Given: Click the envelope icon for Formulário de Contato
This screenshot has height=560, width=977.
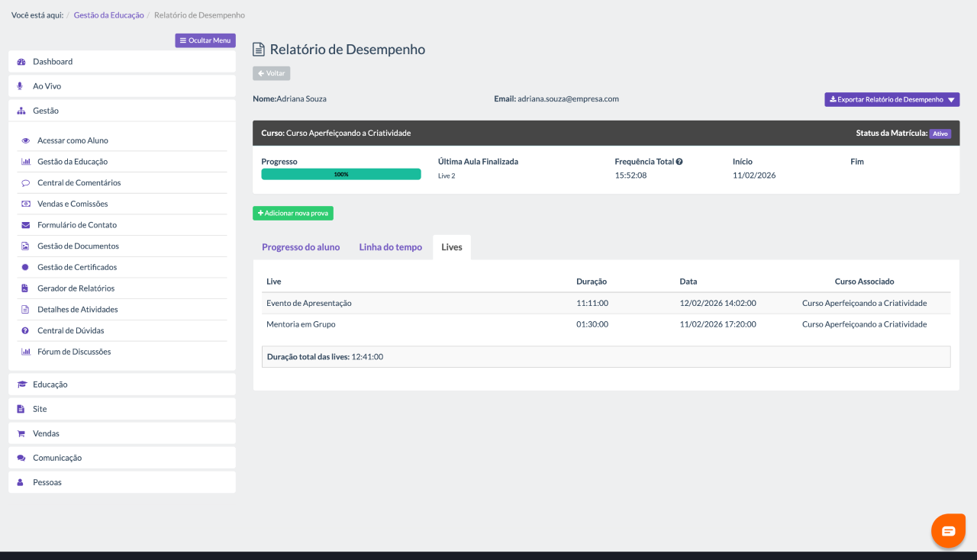Looking at the screenshot, I should (x=25, y=225).
